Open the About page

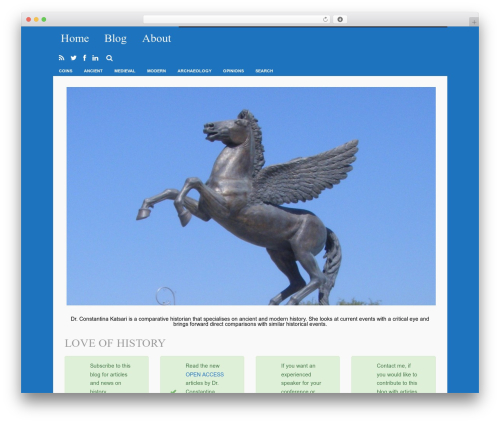click(156, 38)
